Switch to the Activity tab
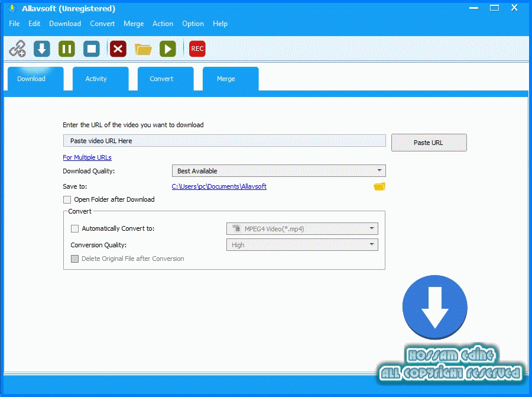Screen dimensions: 532x397 coord(100,79)
